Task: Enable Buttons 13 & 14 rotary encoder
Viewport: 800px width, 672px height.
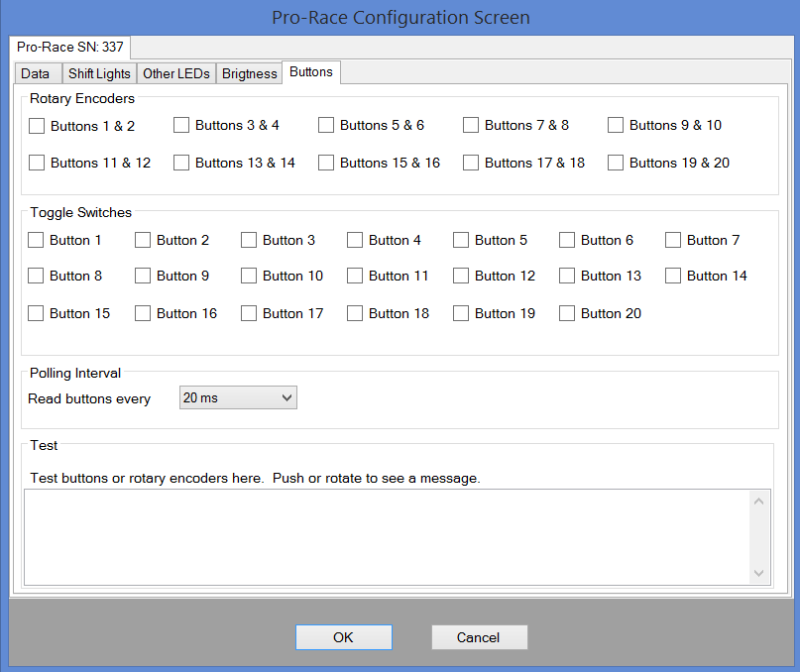Action: [181, 163]
